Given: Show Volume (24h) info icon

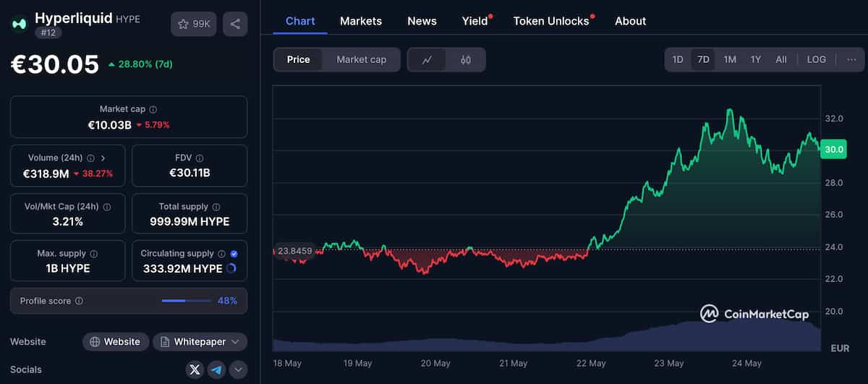Looking at the screenshot, I should click(90, 158).
